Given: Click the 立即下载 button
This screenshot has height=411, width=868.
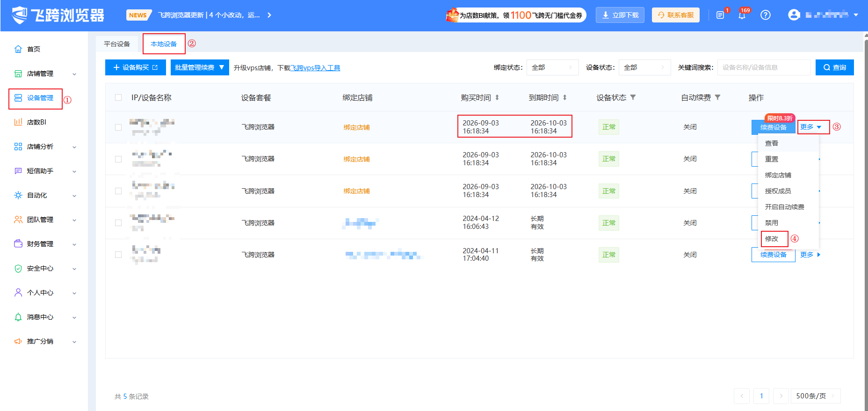Looking at the screenshot, I should pos(620,15).
